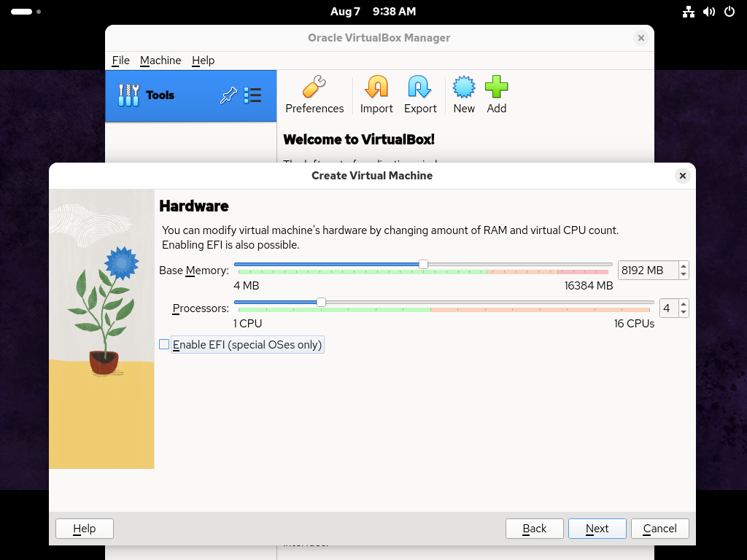Increase Base Memory with up arrow

pyautogui.click(x=684, y=266)
